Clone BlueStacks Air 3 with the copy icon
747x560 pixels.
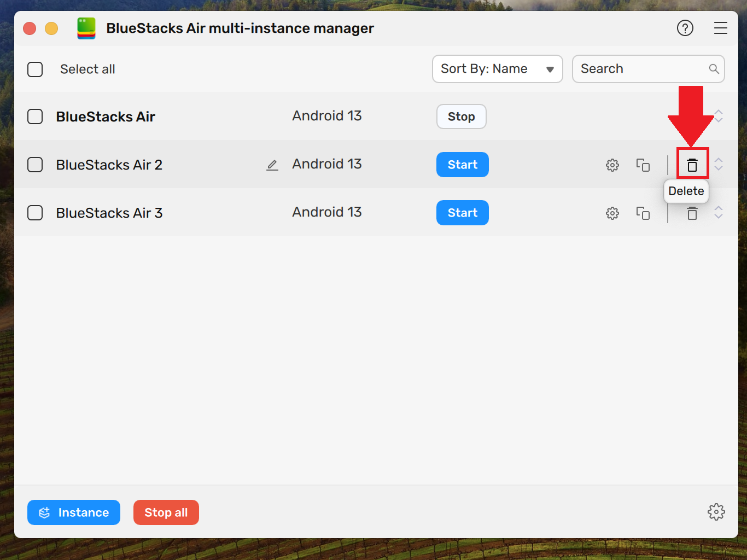[x=643, y=213]
